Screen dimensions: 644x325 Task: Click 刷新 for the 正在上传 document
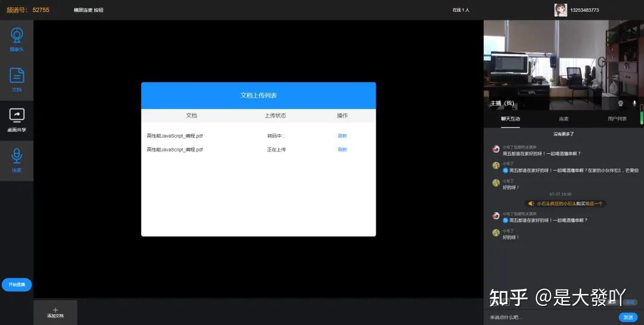pyautogui.click(x=342, y=150)
